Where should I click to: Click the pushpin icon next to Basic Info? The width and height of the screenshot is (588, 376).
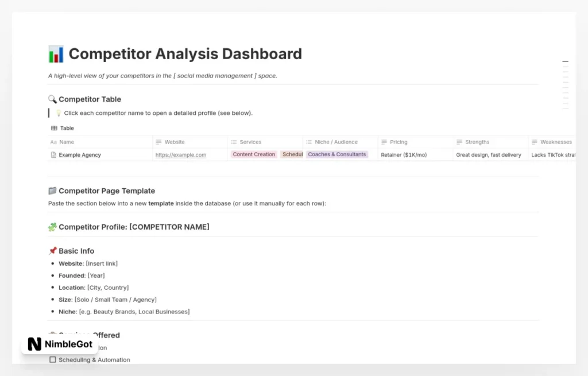tap(53, 251)
